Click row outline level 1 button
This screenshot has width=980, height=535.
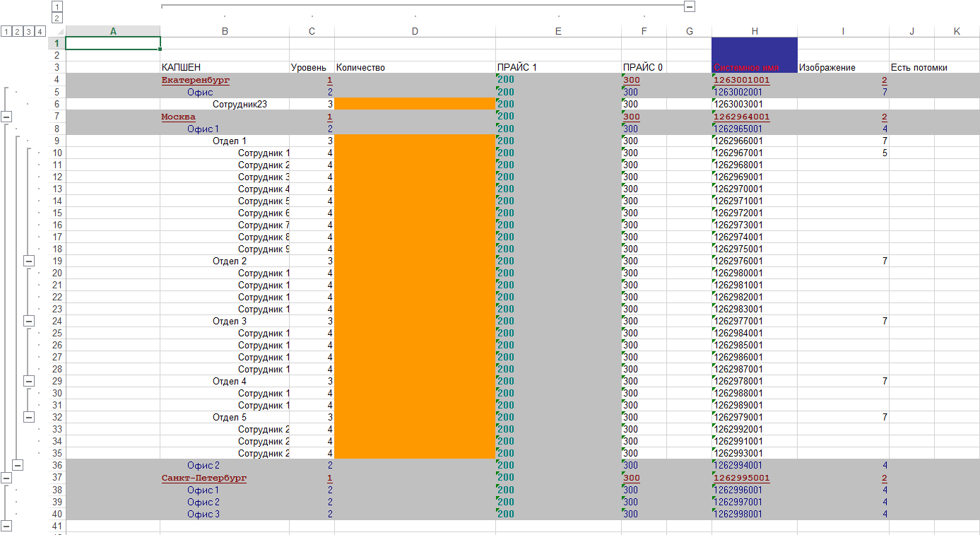6,31
